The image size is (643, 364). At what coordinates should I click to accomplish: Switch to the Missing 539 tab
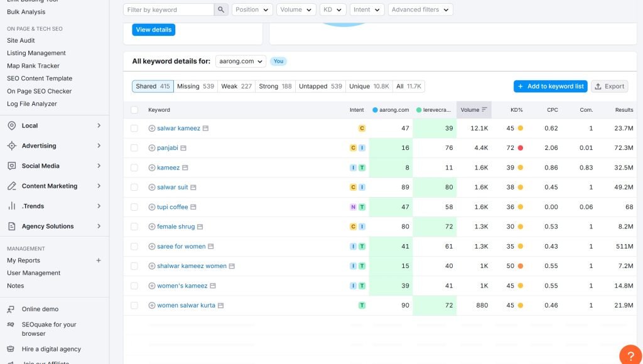click(x=195, y=86)
